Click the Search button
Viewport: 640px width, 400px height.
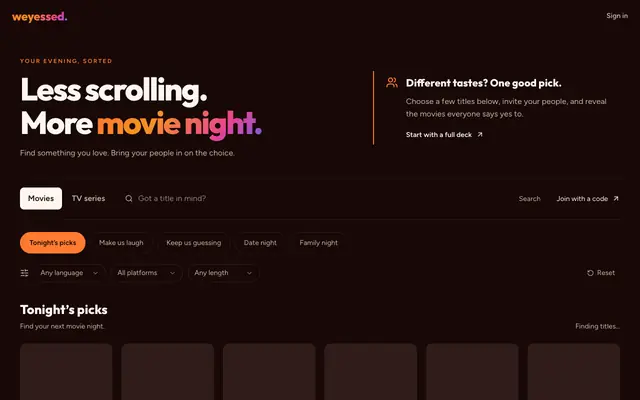[x=529, y=199]
